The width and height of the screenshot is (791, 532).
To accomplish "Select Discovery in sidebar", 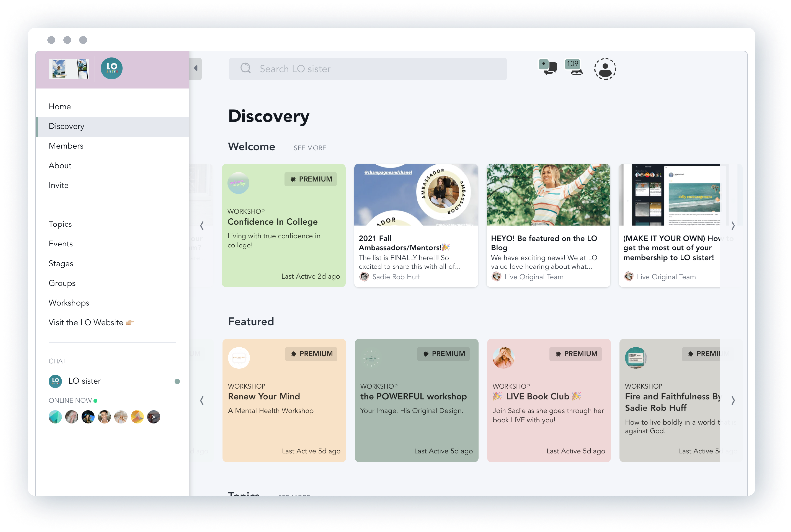I will [112, 126].
